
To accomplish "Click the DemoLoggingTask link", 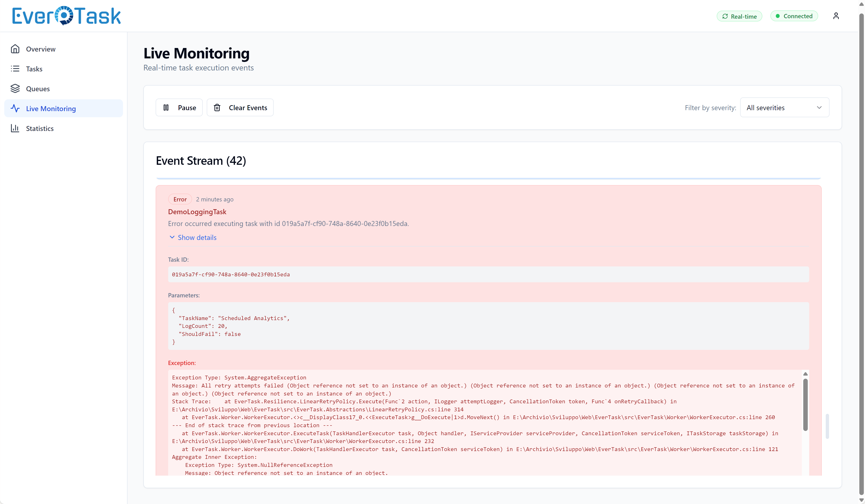I will click(x=197, y=212).
